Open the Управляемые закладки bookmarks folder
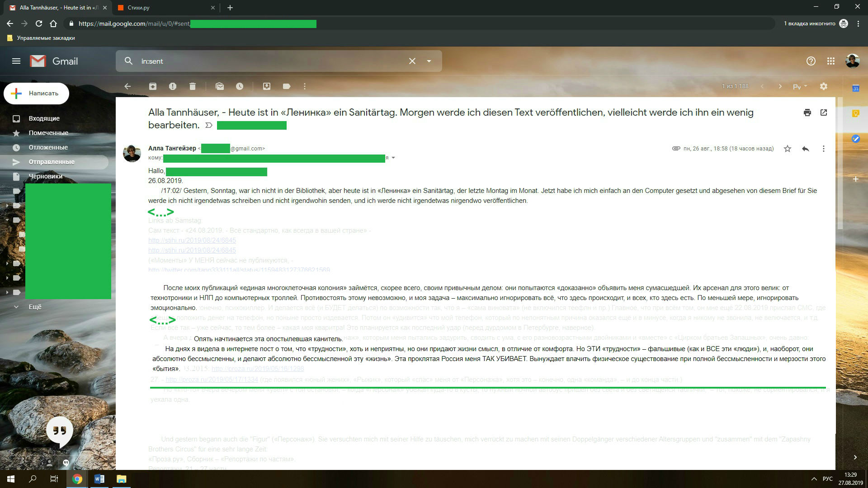 coord(41,38)
